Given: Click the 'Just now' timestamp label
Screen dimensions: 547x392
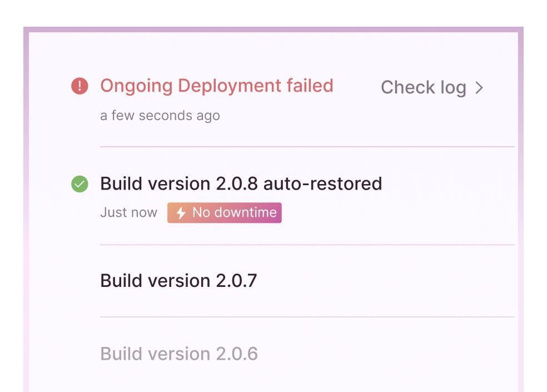Looking at the screenshot, I should coord(129,212).
